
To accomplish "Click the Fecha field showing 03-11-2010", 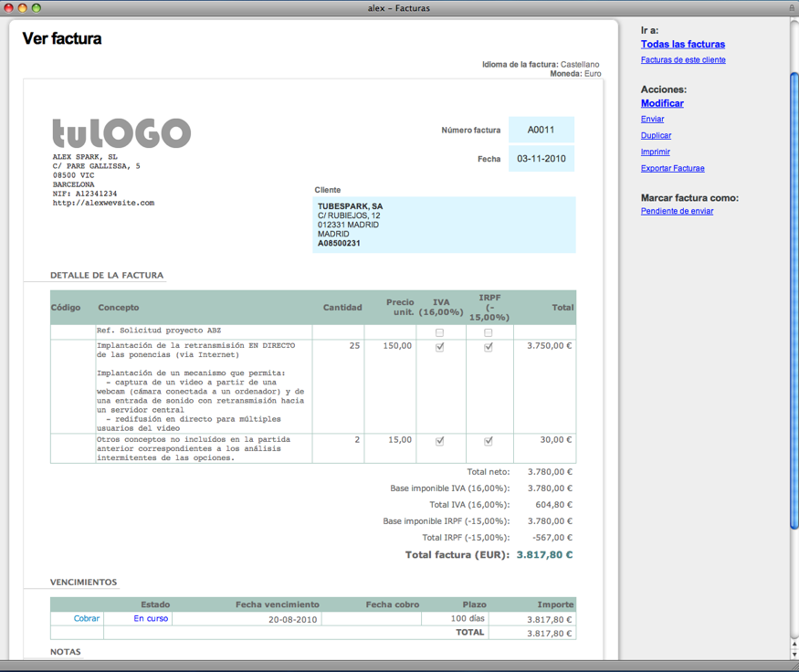I will coord(541,159).
